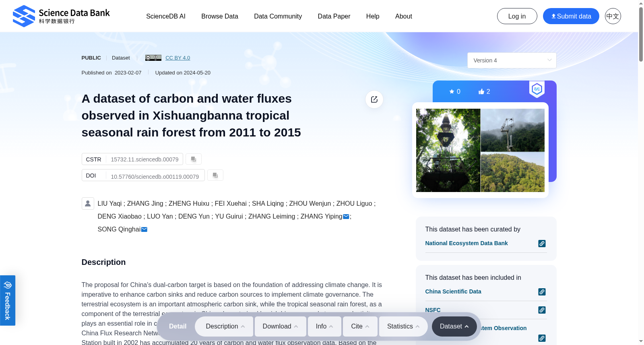Copy the DOI identifier

(x=215, y=175)
